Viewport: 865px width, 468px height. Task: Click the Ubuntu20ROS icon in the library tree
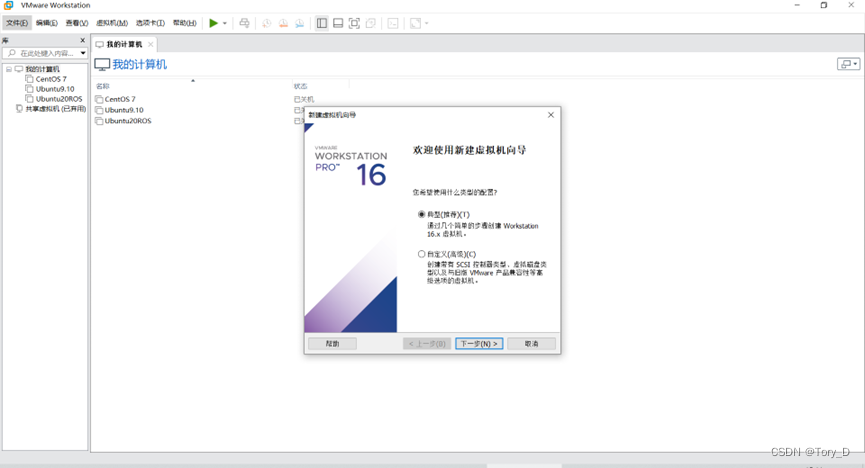(x=29, y=99)
